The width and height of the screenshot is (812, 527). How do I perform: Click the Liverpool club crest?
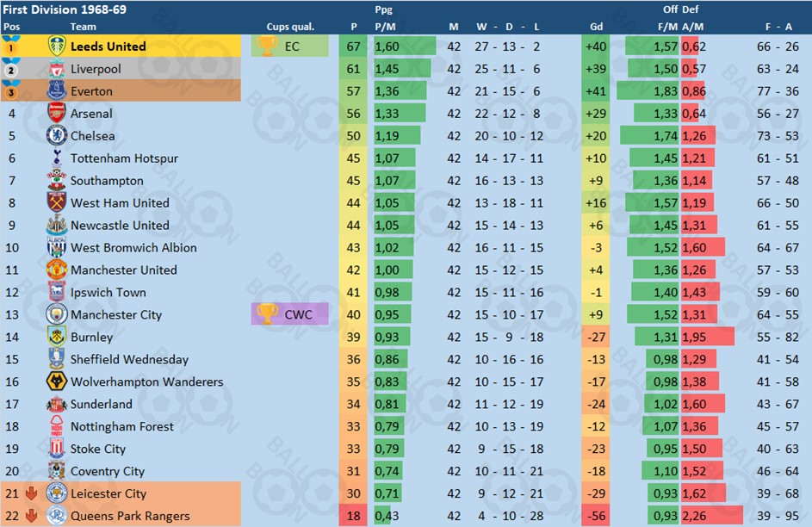click(x=57, y=69)
